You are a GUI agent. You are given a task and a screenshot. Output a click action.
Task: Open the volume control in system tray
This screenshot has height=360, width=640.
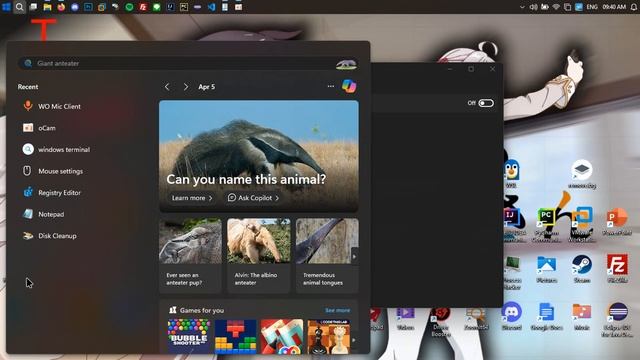pos(533,7)
